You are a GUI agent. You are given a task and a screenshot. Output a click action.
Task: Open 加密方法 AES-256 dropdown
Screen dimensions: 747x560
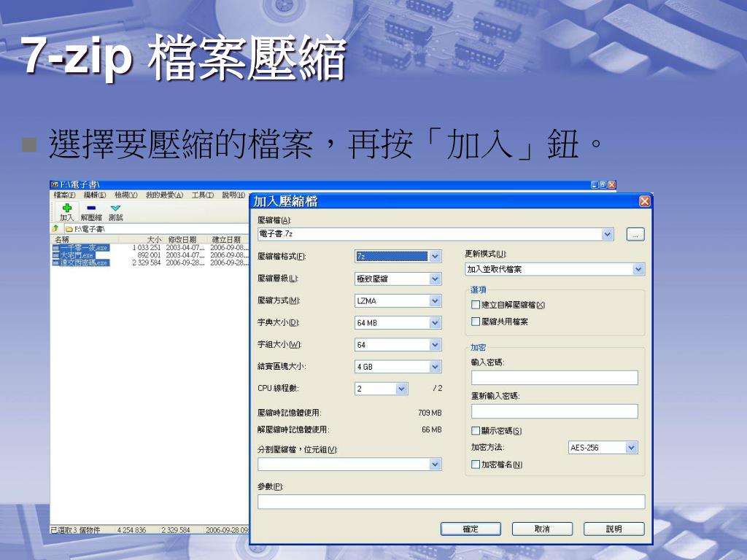631,447
